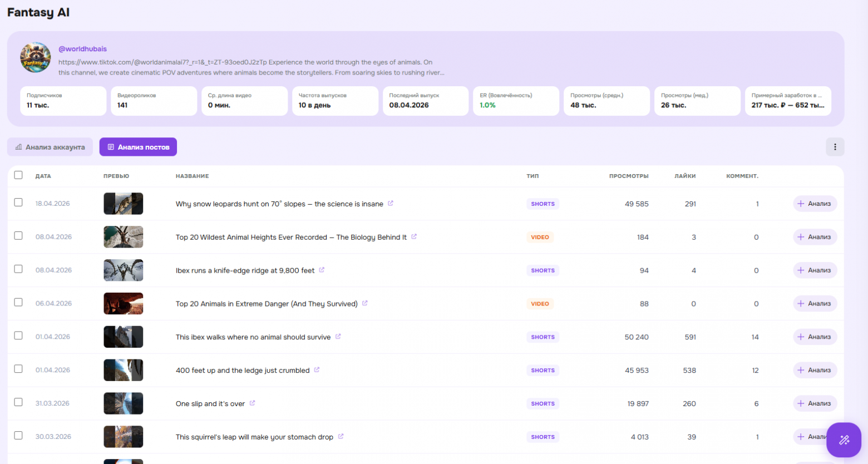Click Анализ button for One slip video

click(x=815, y=404)
